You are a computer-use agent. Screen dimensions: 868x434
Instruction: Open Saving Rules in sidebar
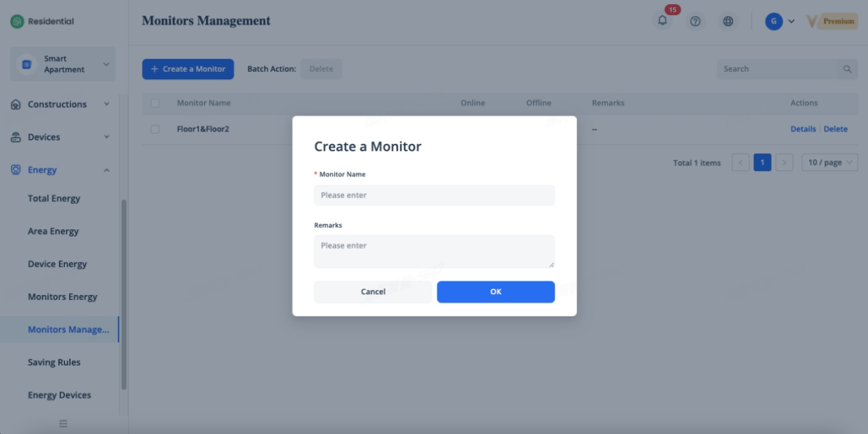click(x=54, y=362)
